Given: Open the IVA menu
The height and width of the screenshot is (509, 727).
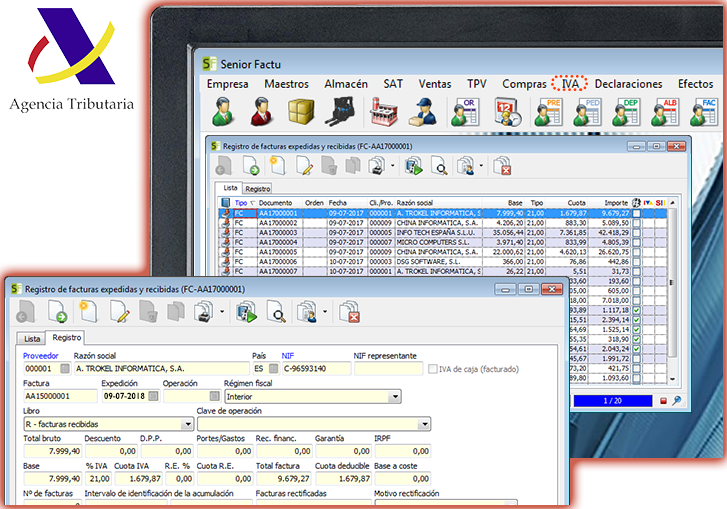Looking at the screenshot, I should coord(570,84).
